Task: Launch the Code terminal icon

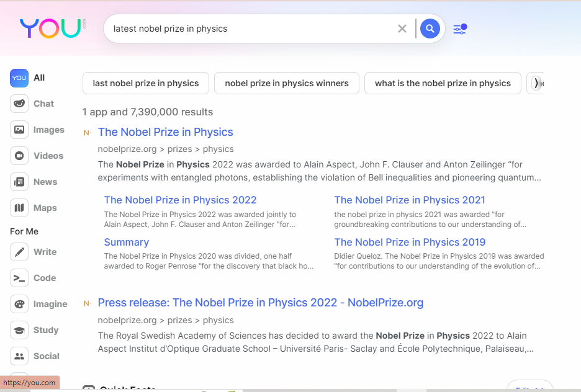Action: pyautogui.click(x=19, y=278)
